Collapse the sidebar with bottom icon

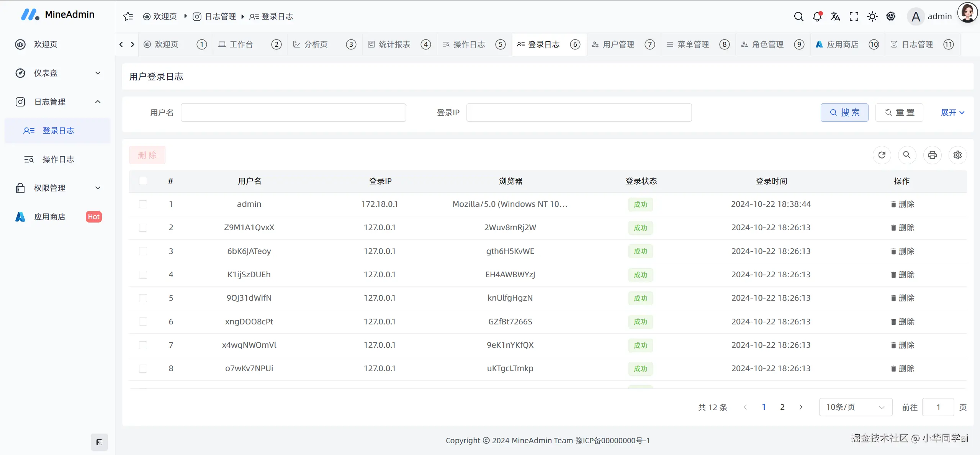coord(99,442)
